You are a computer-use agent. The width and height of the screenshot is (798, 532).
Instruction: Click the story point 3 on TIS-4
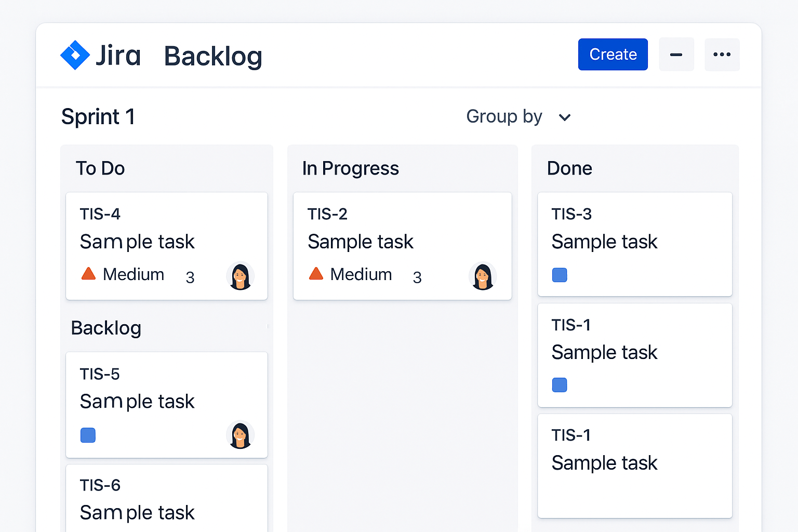click(x=190, y=277)
